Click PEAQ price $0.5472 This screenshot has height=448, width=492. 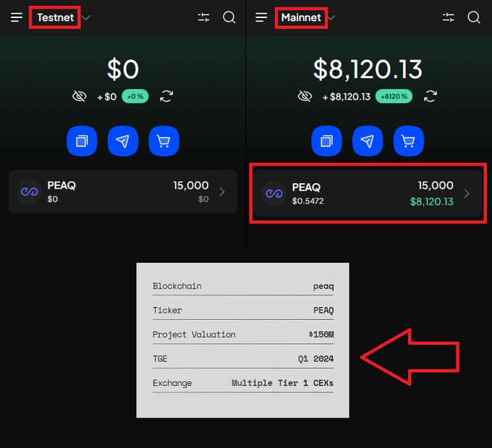click(307, 201)
